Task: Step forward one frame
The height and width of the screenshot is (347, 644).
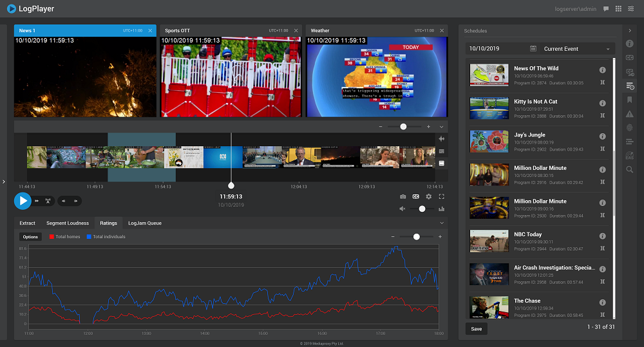Action: [x=75, y=201]
